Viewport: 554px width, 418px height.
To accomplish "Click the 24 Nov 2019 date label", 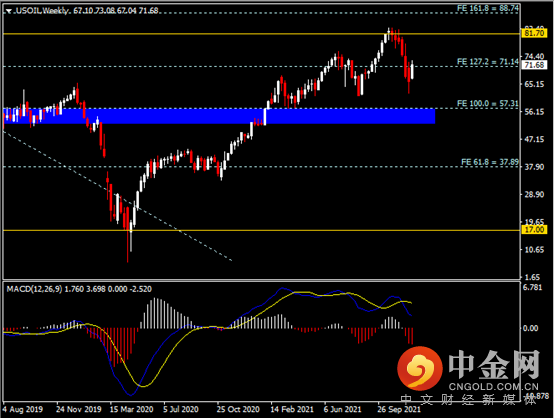I will click(x=78, y=410).
